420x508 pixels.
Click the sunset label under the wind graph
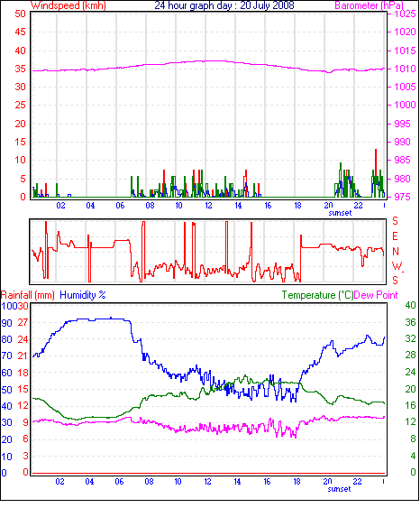(340, 213)
